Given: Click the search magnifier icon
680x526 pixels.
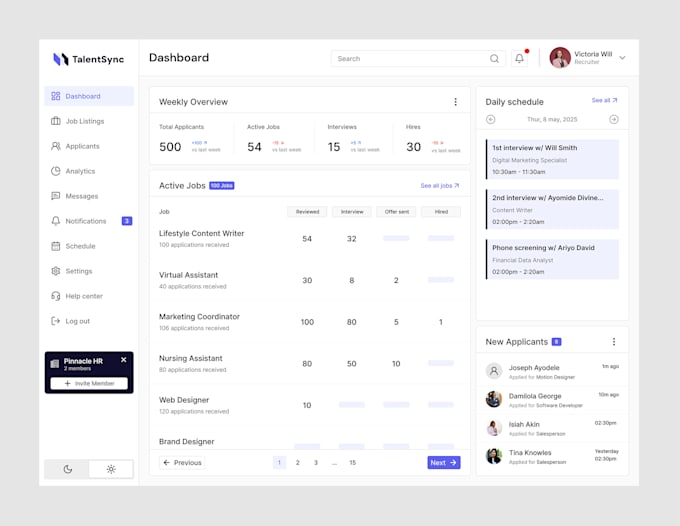Looking at the screenshot, I should (494, 59).
